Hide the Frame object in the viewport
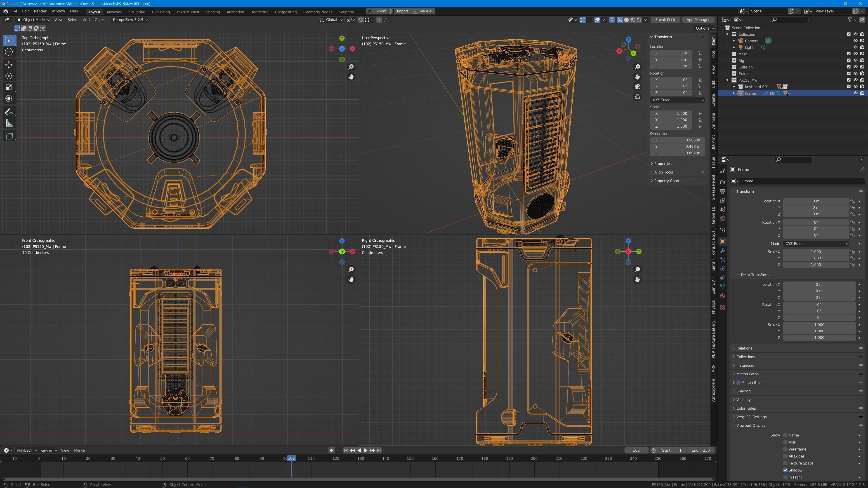 855,93
